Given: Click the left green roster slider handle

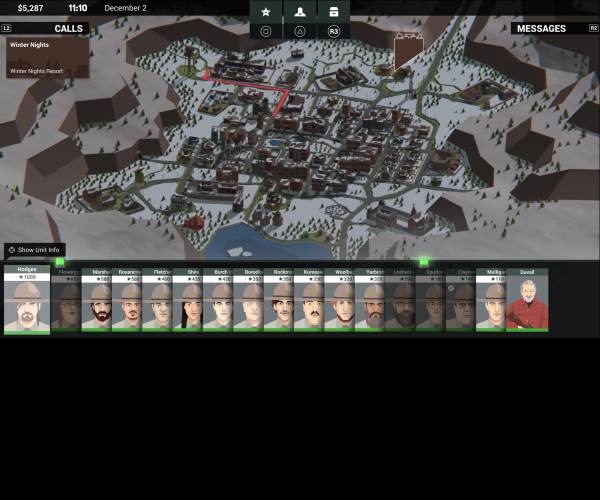Looking at the screenshot, I should tap(60, 262).
